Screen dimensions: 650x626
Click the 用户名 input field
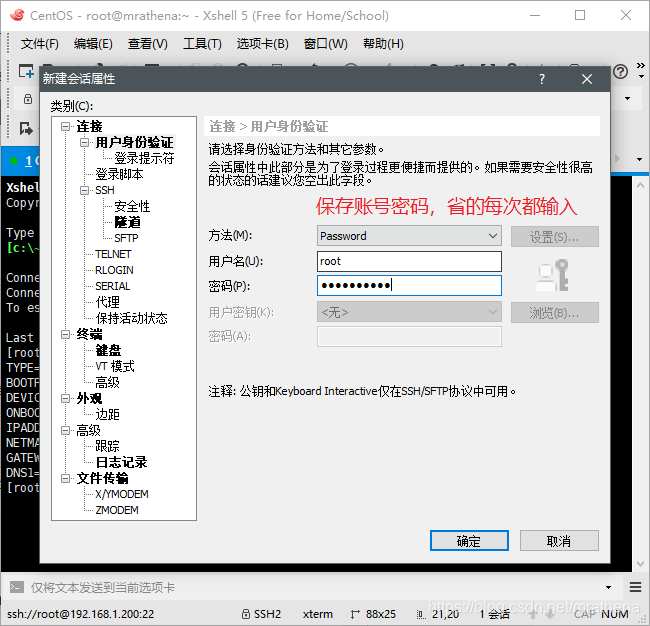coord(409,261)
